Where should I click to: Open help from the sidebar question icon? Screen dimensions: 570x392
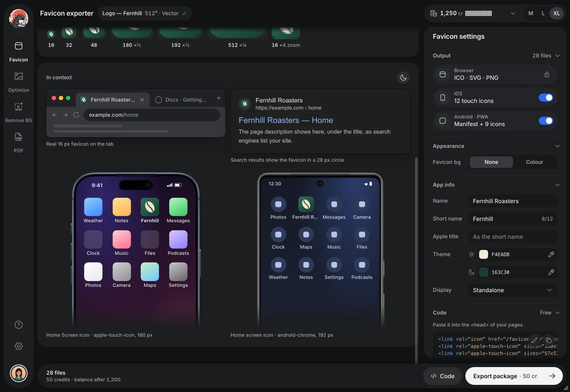coord(19,325)
